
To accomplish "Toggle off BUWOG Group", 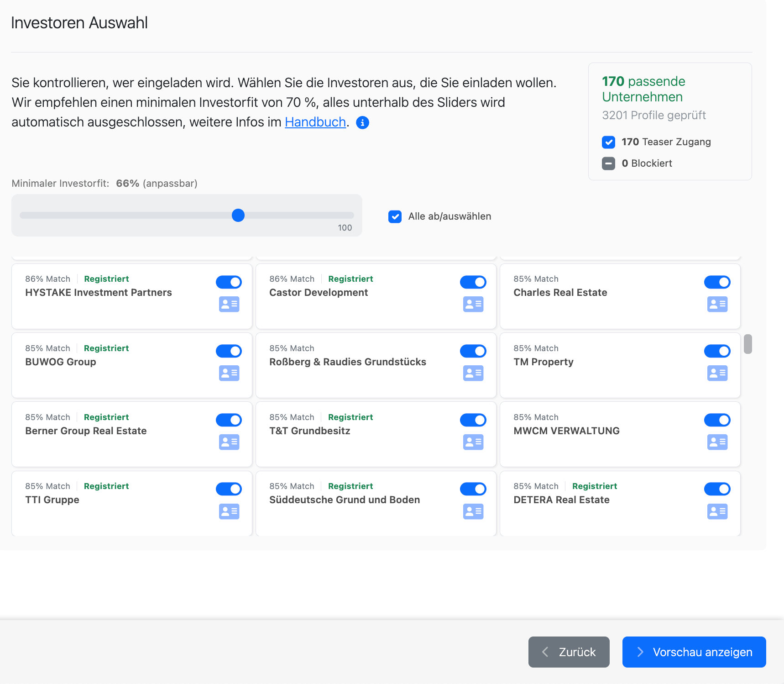I will click(x=229, y=351).
